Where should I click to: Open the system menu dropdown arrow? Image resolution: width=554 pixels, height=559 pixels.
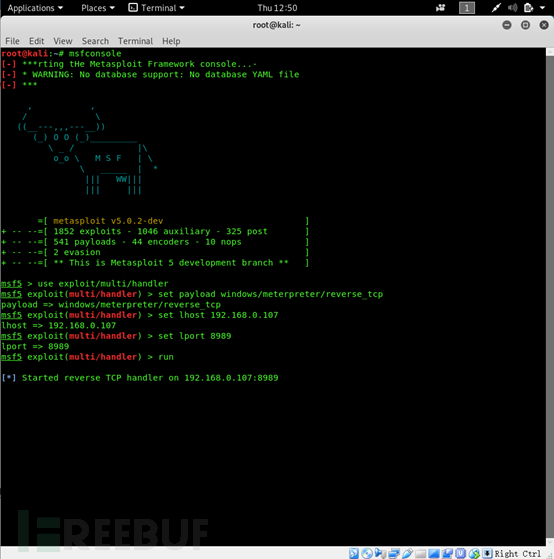click(x=543, y=8)
